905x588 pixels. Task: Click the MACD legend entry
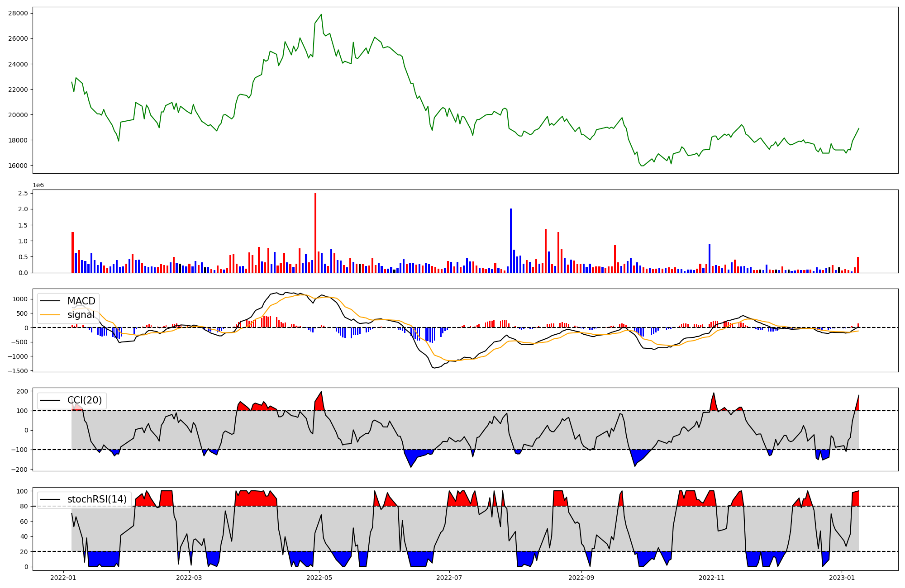pos(81,301)
